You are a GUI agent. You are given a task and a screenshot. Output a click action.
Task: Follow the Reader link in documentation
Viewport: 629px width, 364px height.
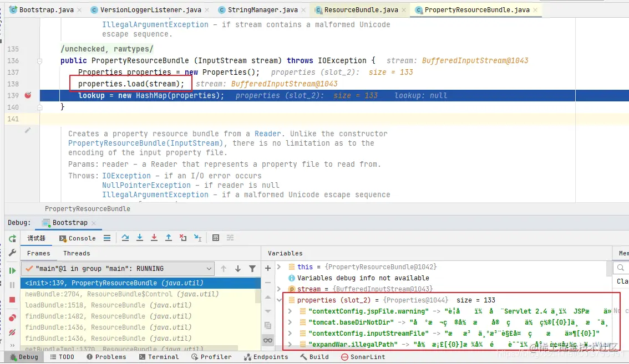point(267,134)
